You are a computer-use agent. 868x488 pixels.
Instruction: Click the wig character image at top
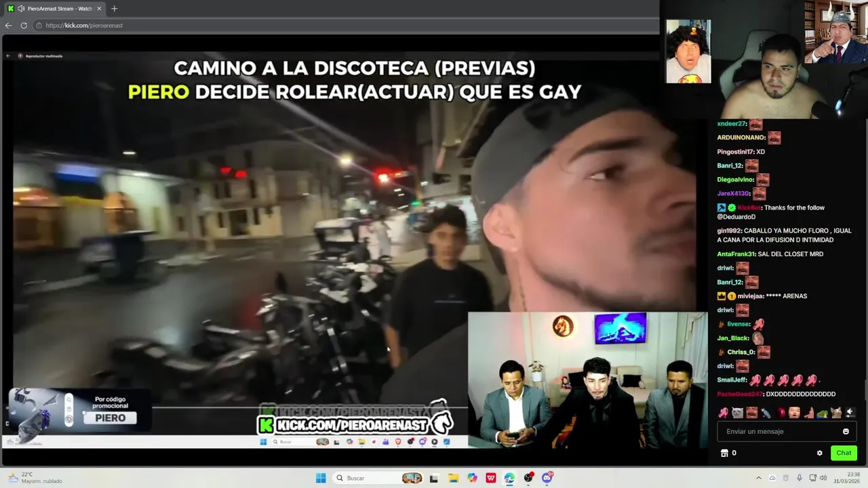(688, 52)
